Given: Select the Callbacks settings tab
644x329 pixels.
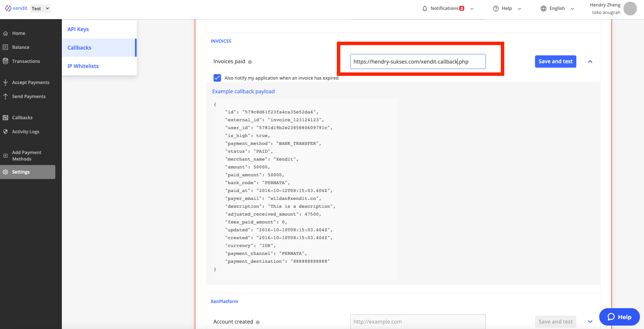Looking at the screenshot, I should [x=99, y=47].
